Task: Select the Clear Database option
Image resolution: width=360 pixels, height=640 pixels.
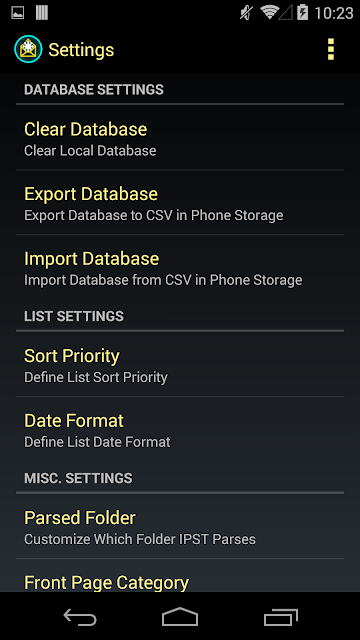Action: point(180,138)
